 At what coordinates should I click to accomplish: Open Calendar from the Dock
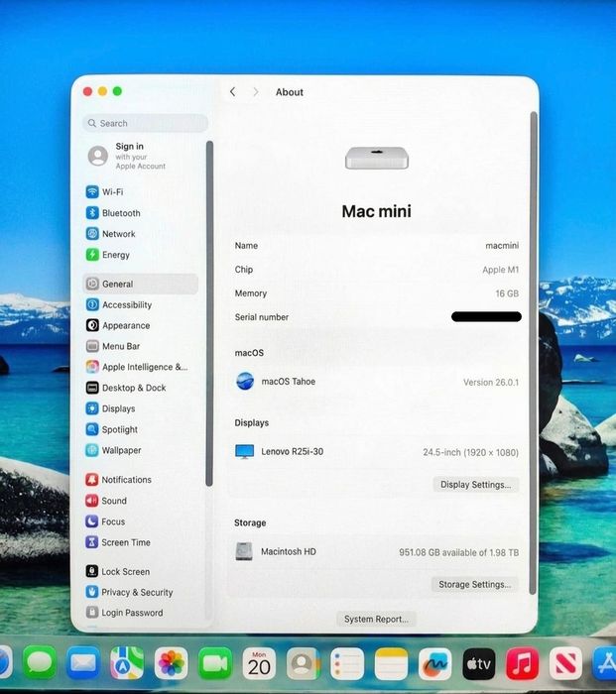(259, 663)
